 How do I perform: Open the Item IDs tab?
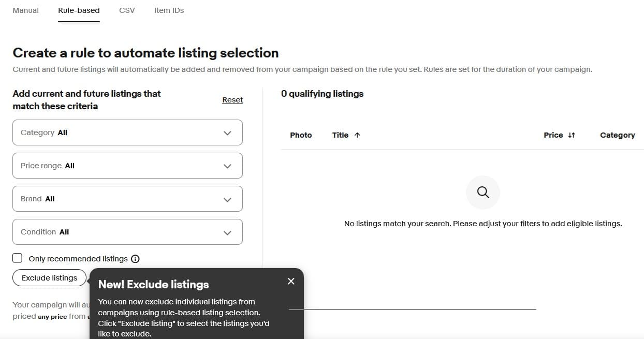point(169,10)
